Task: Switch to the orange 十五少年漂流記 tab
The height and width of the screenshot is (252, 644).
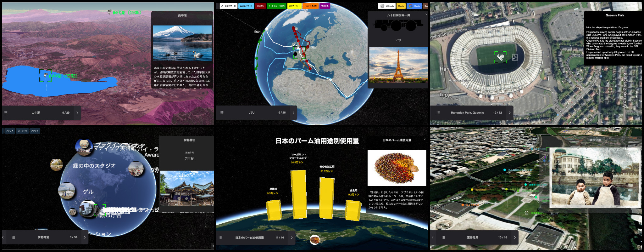Action: pyautogui.click(x=310, y=6)
